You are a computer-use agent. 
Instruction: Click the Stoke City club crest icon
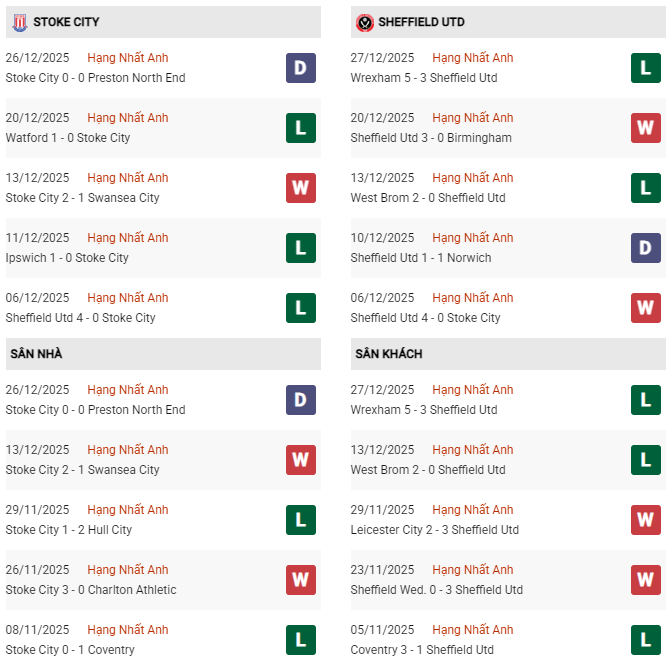[19, 22]
